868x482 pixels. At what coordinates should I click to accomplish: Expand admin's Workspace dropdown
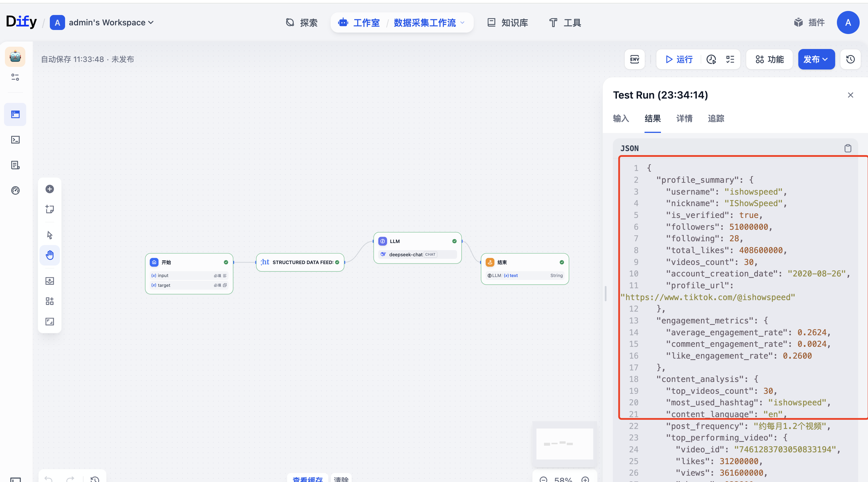(x=111, y=22)
